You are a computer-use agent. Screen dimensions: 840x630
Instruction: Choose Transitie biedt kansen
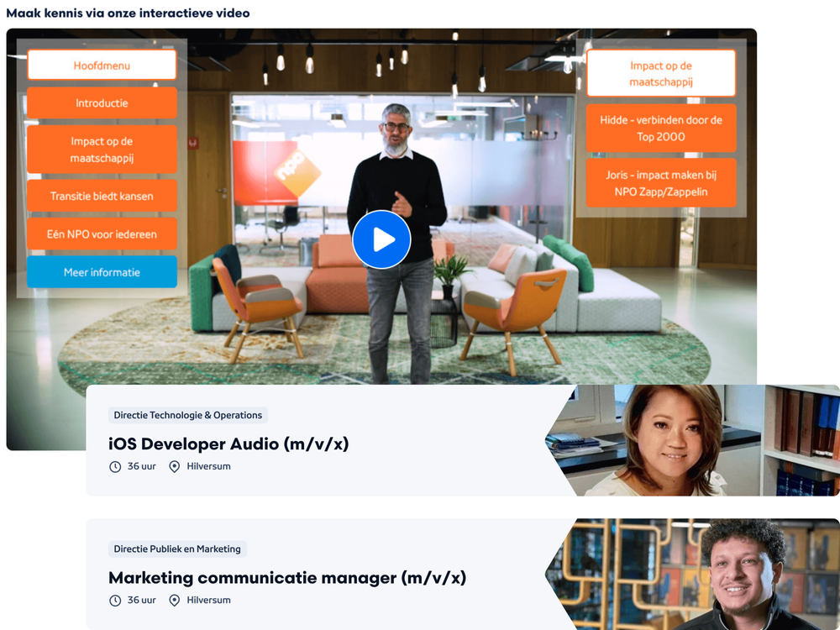point(102,196)
